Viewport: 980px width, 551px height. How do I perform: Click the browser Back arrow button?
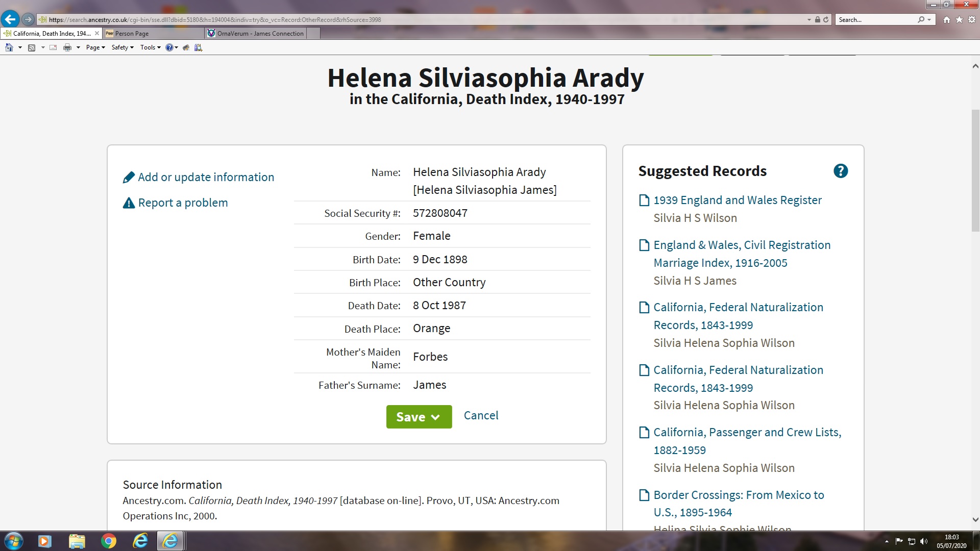pyautogui.click(x=10, y=19)
